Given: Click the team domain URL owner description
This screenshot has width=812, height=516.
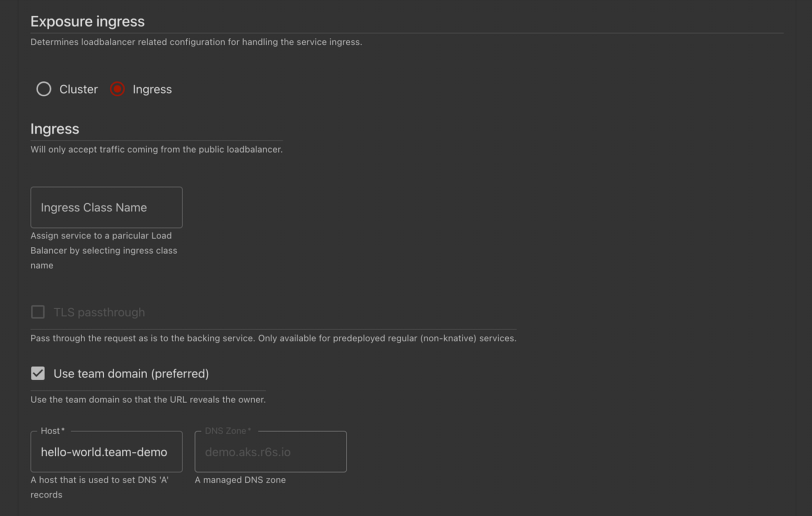Looking at the screenshot, I should pyautogui.click(x=148, y=399).
